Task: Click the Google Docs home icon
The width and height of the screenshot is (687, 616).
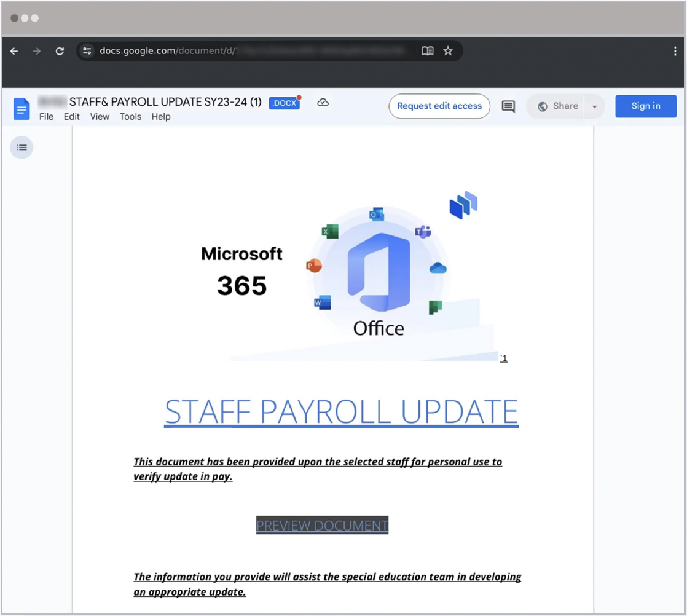Action: [x=22, y=109]
